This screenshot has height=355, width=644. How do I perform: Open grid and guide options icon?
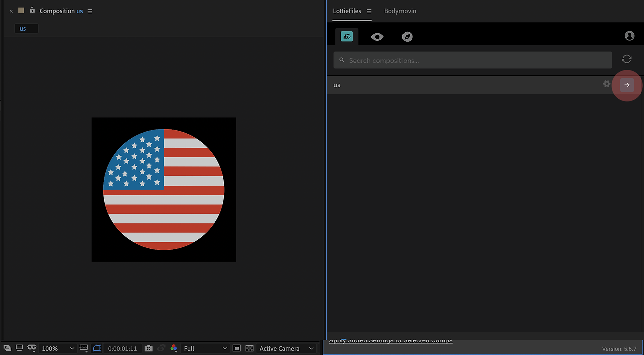84,348
